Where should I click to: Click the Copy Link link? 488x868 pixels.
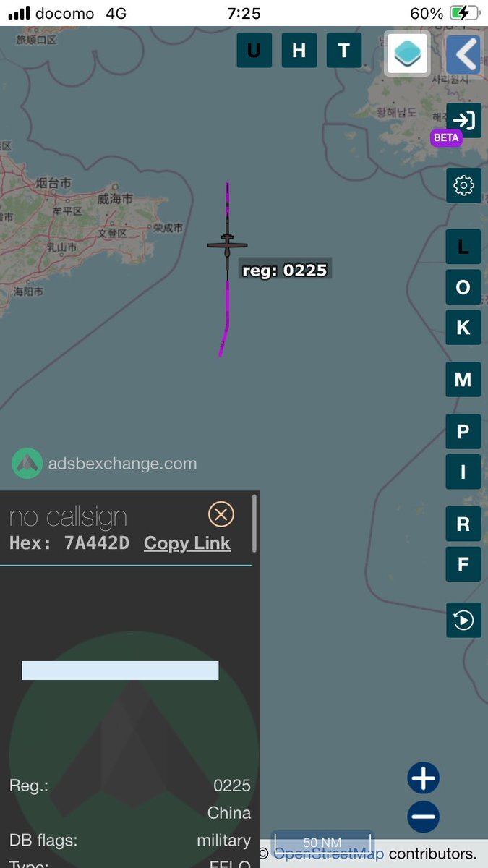pyautogui.click(x=187, y=543)
